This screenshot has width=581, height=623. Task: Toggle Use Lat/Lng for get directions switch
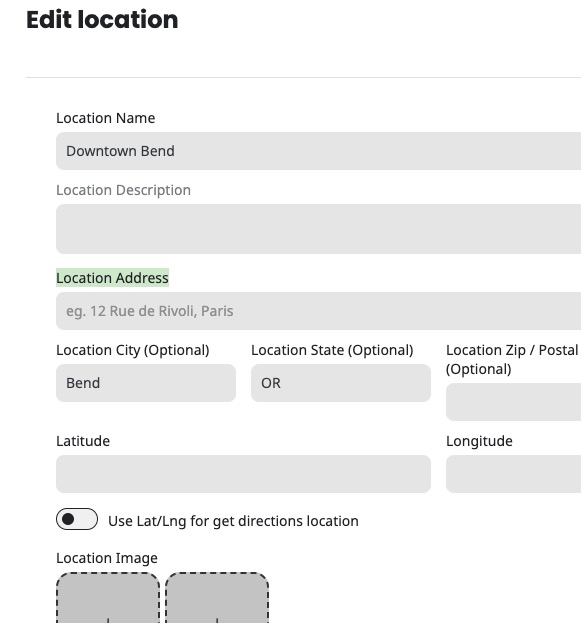pos(77,519)
